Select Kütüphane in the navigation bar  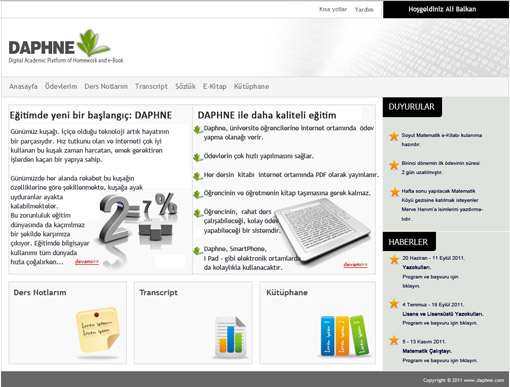(251, 86)
